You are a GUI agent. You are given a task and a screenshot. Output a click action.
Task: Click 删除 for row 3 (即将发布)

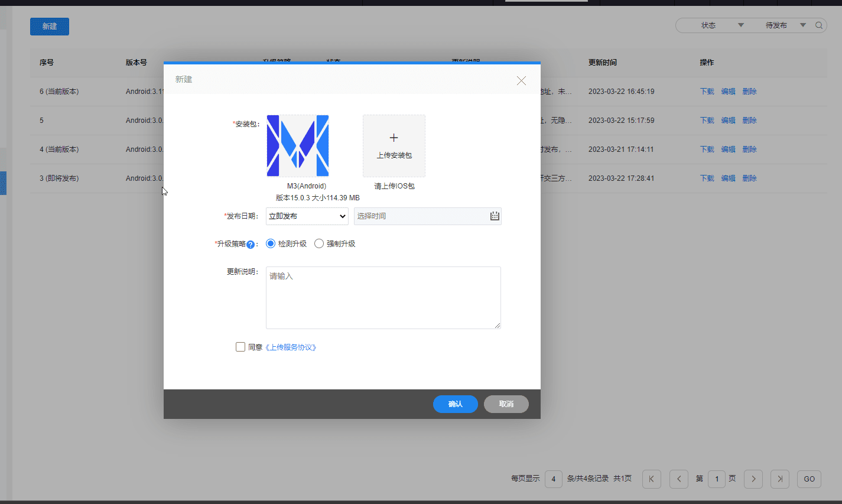click(x=750, y=178)
